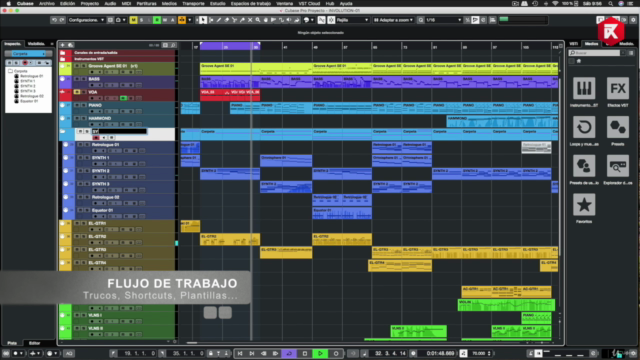Mute the BASS track
This screenshot has width=640, height=360.
(77, 79)
